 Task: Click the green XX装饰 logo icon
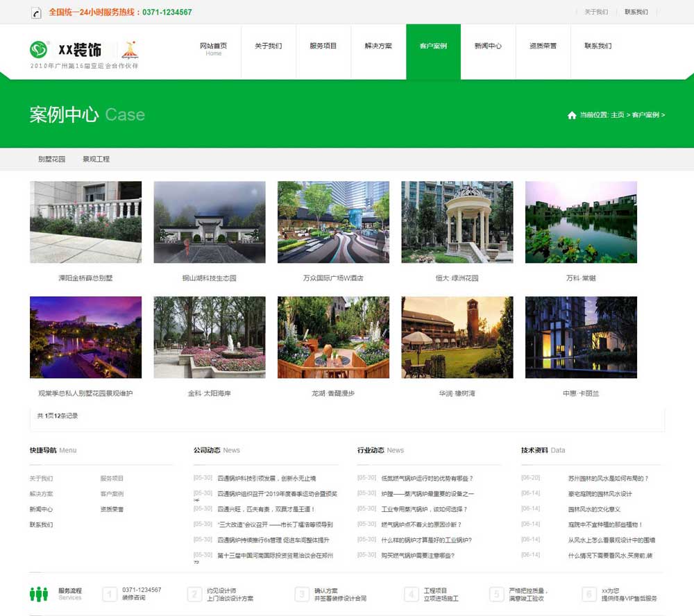(x=40, y=50)
